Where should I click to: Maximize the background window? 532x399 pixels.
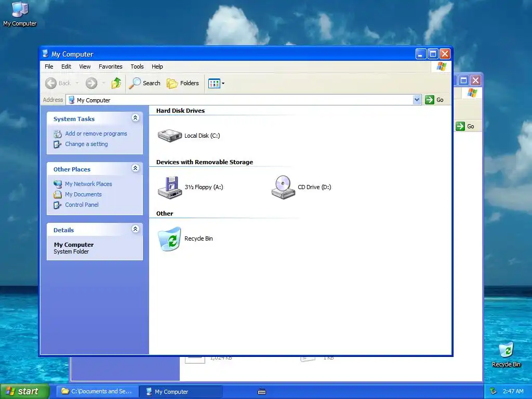[464, 81]
